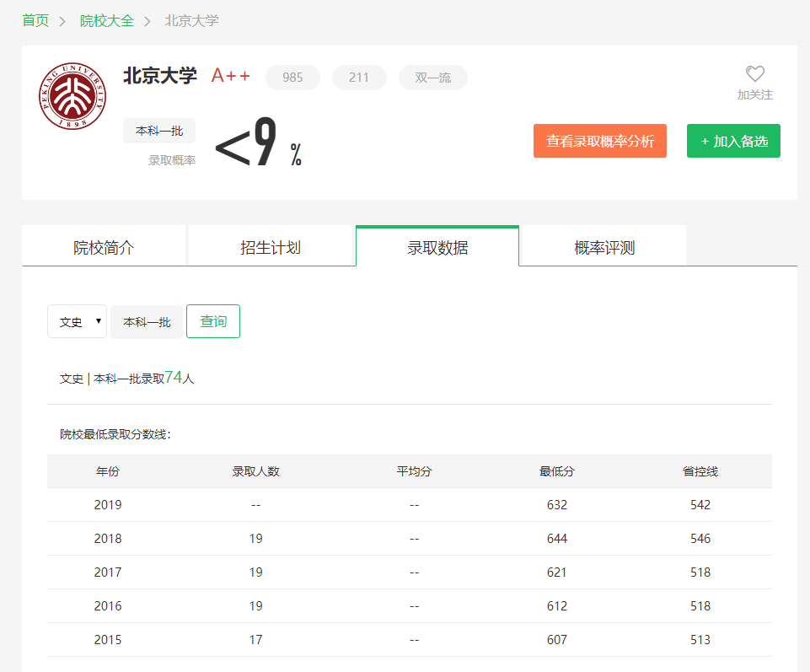810x672 pixels.
Task: Click the 双一流 tag
Action: point(433,78)
